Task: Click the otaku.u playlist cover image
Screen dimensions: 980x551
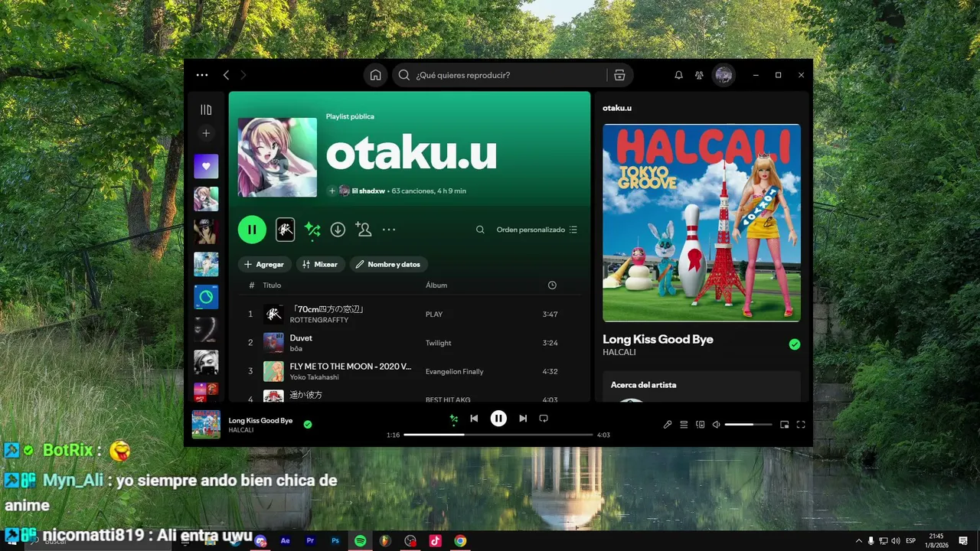Action: pyautogui.click(x=277, y=158)
